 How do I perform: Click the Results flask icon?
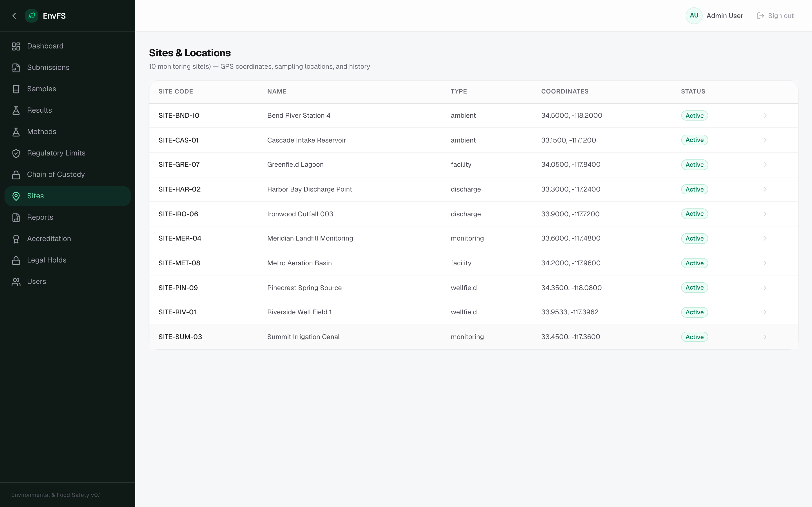tap(16, 111)
